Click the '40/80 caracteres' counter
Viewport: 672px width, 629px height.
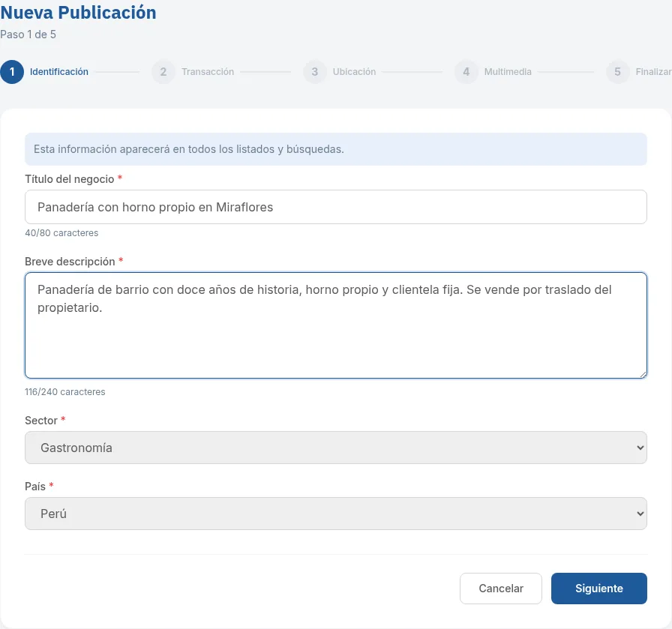pyautogui.click(x=61, y=233)
